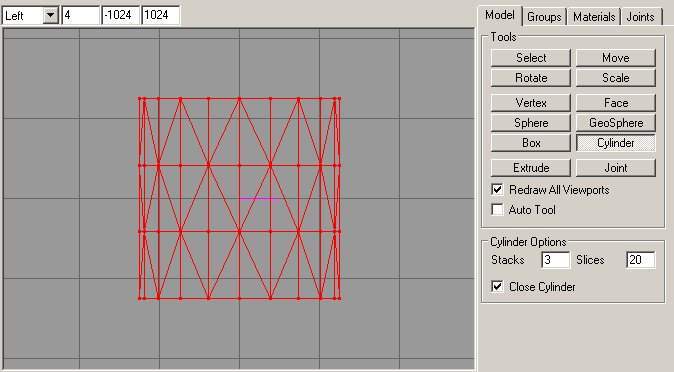
Task: Activate the Scale tool button
Action: point(616,78)
